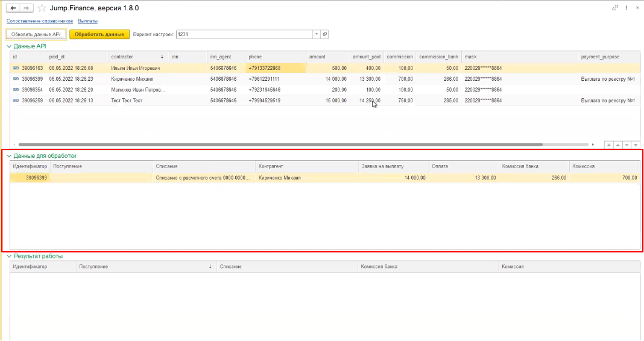This screenshot has height=341, width=644.
Task: Click the back navigation arrow
Action: pos(13,8)
